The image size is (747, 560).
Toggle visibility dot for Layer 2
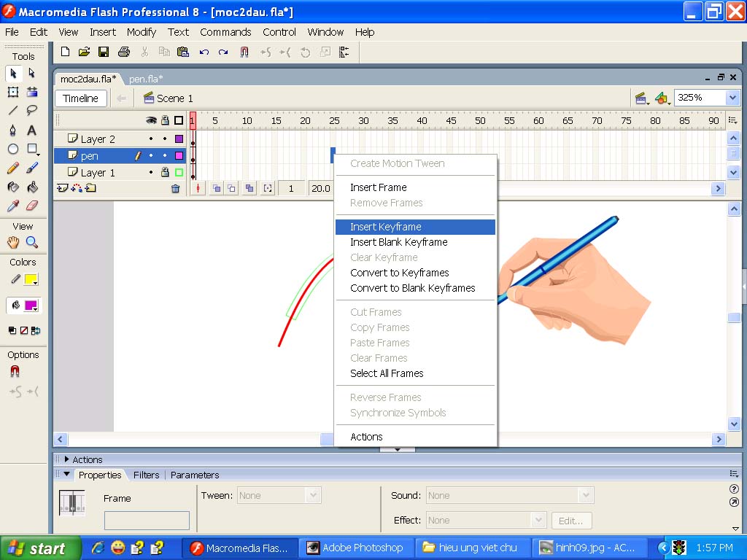(x=151, y=139)
